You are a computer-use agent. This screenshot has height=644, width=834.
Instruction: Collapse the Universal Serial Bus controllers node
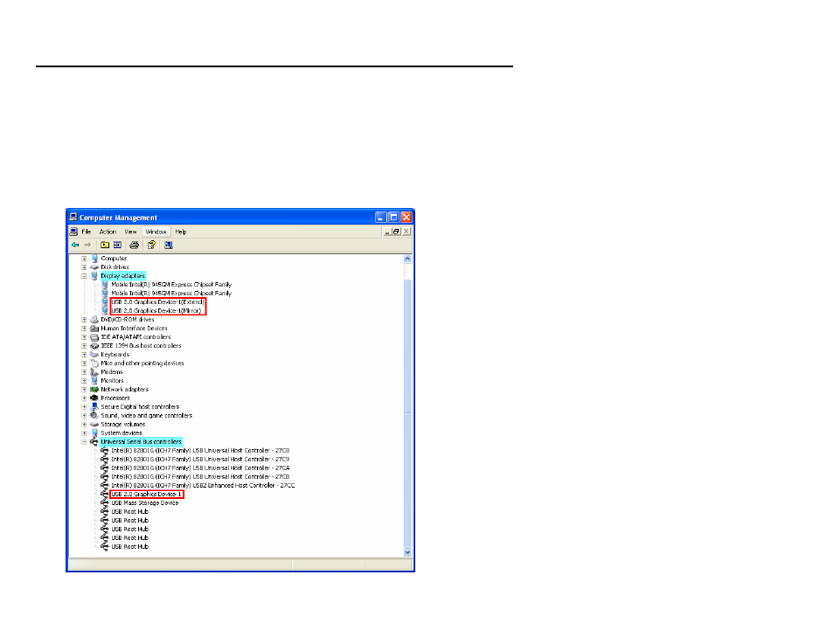(84, 441)
